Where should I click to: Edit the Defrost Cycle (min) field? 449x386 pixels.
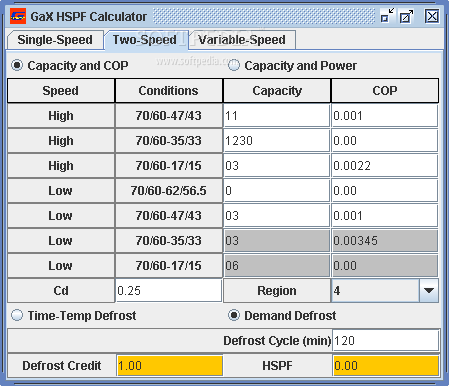tap(386, 340)
